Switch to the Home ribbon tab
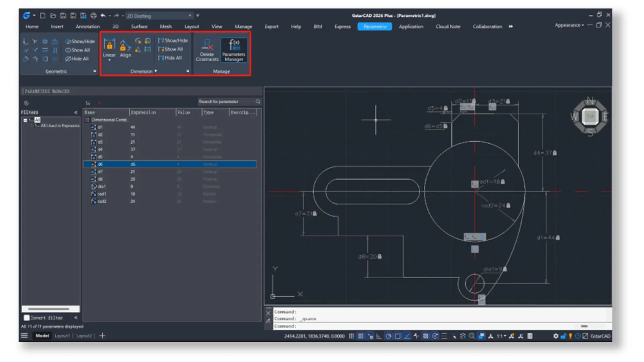 pos(32,26)
